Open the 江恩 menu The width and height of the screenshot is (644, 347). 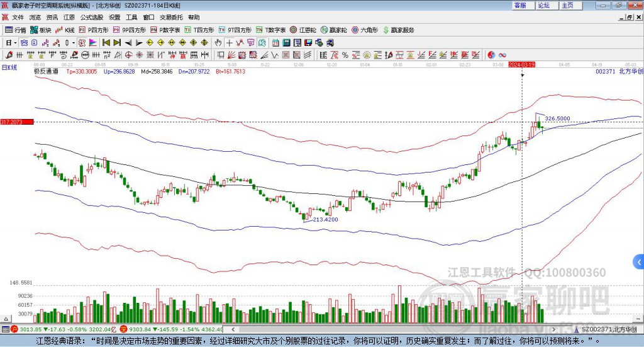point(69,17)
